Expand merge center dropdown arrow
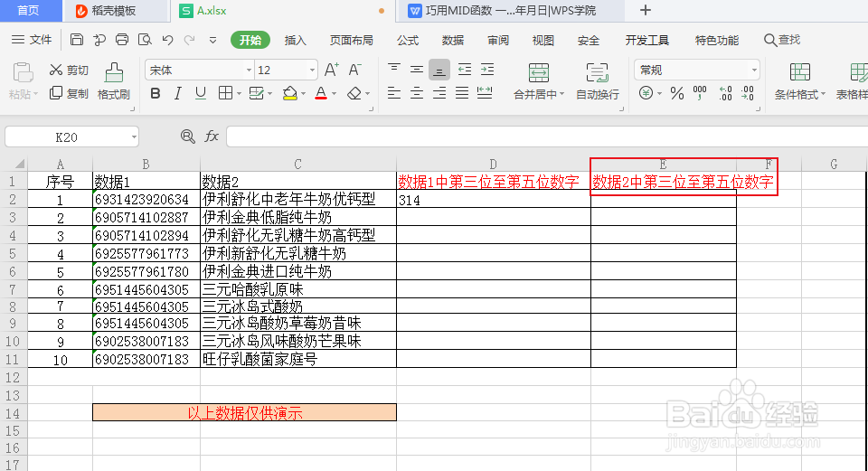Viewport: 868px width, 471px height. point(561,94)
